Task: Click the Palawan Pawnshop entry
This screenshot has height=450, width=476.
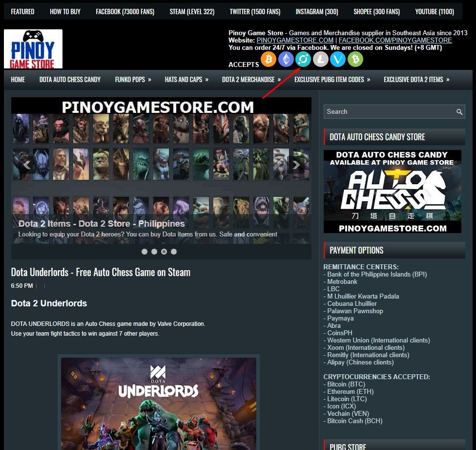Action: pyautogui.click(x=353, y=311)
